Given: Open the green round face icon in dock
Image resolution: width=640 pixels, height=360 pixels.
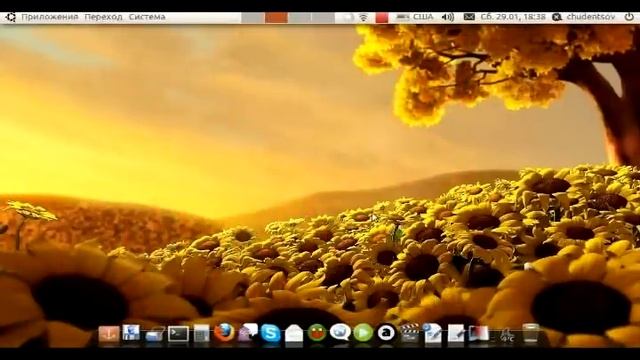Looking at the screenshot, I should point(317,333).
